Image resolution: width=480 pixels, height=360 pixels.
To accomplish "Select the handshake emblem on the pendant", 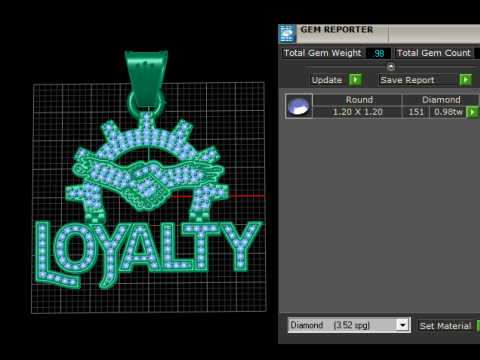I will (148, 183).
